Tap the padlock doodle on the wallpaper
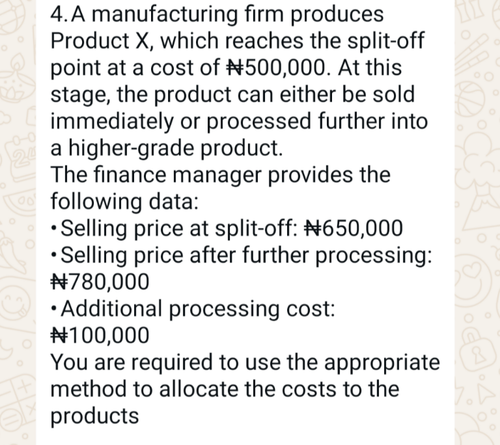Screen dimensions: 500x445 point(477,347)
